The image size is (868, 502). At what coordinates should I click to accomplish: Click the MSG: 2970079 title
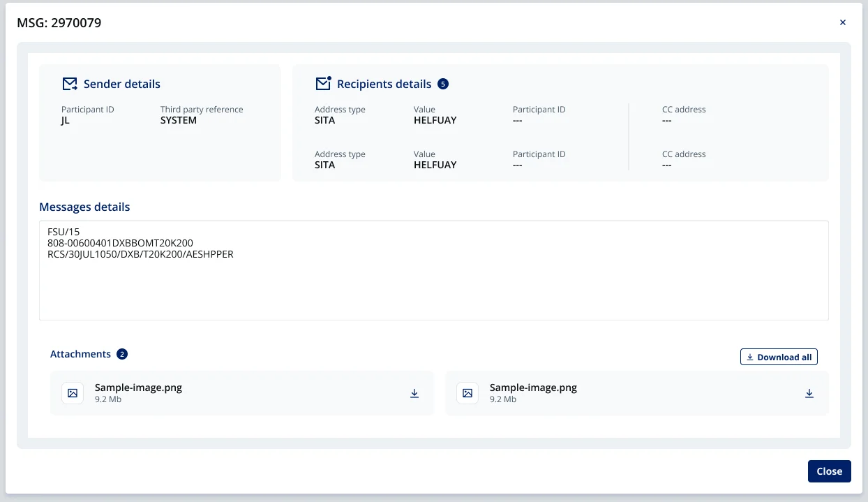coord(59,23)
